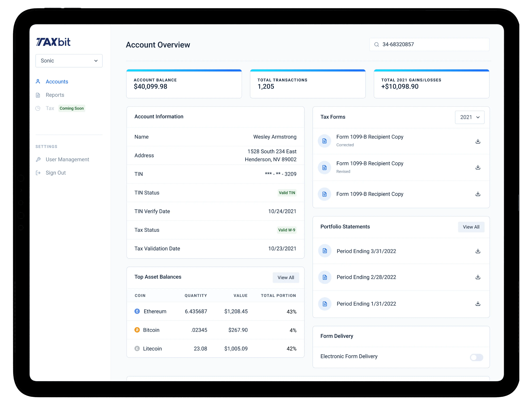Click the search magnifier icon
532x406 pixels.
pos(376,44)
